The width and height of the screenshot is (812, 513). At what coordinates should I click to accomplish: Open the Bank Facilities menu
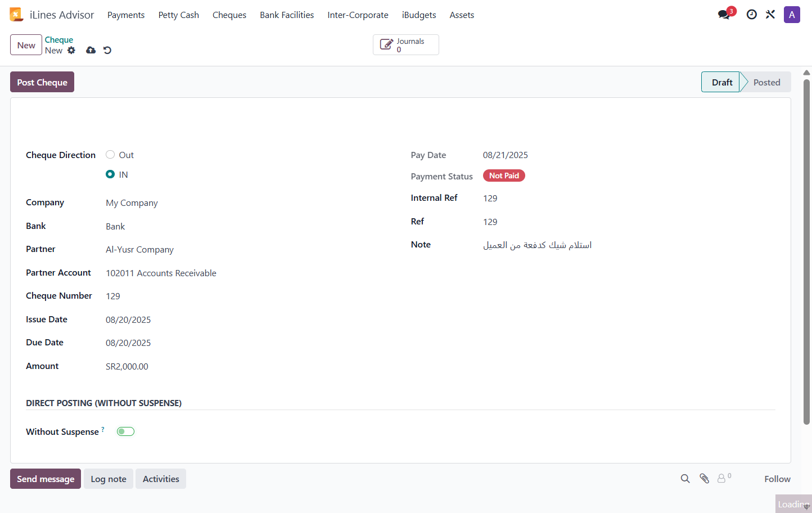287,15
